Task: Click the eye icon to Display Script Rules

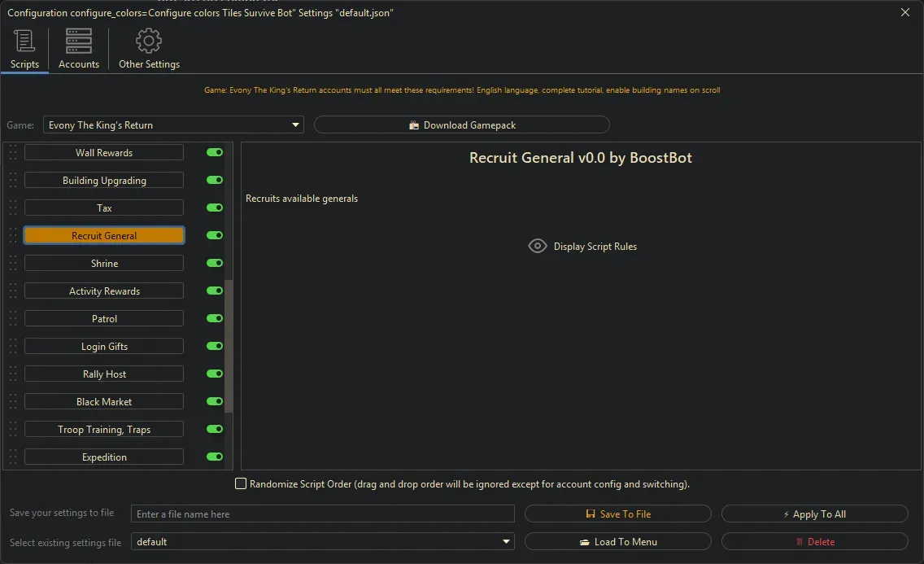Action: [537, 246]
